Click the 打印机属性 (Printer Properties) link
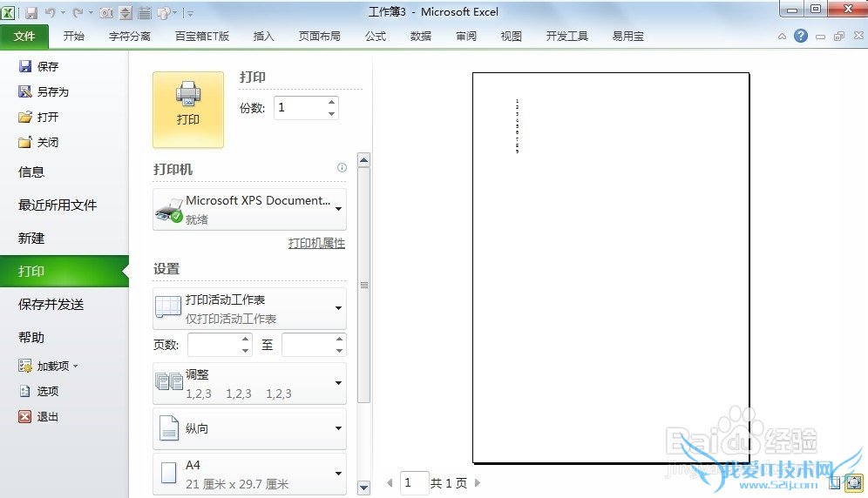The width and height of the screenshot is (868, 498). point(316,243)
